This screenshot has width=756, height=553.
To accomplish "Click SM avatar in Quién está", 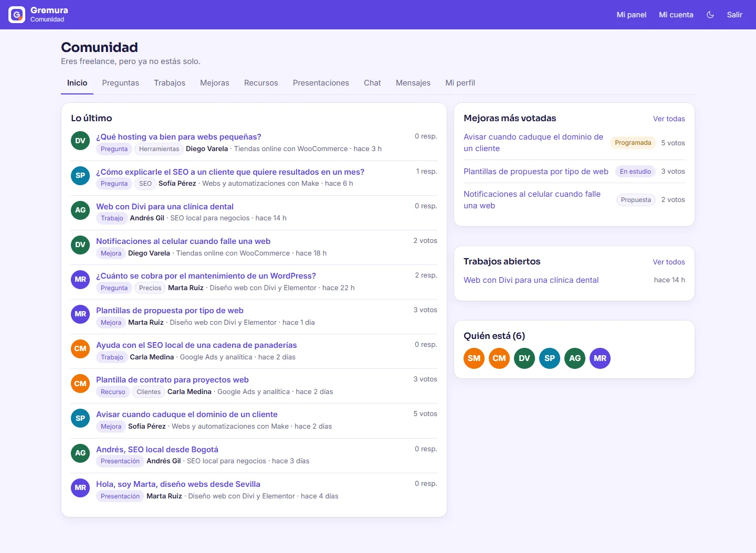I will pos(474,358).
